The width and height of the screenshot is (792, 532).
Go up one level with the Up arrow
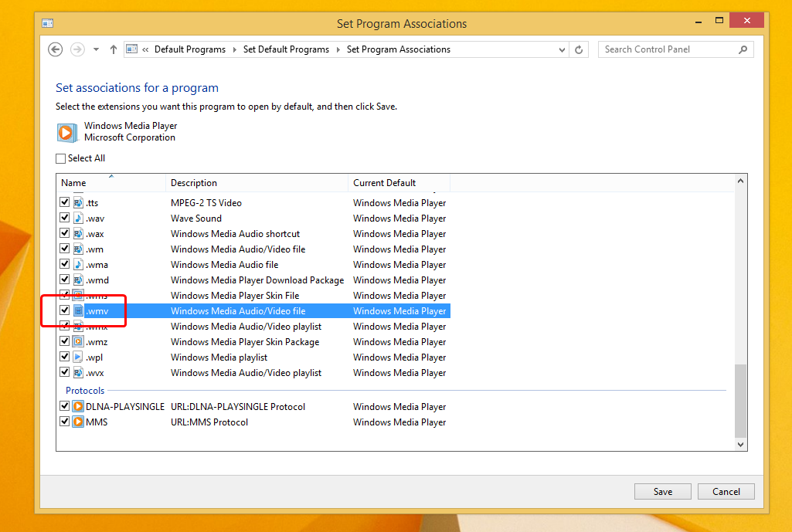(113, 49)
